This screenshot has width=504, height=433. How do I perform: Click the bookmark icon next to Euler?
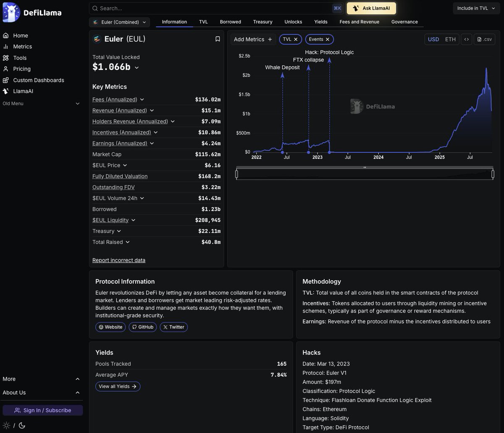218,39
